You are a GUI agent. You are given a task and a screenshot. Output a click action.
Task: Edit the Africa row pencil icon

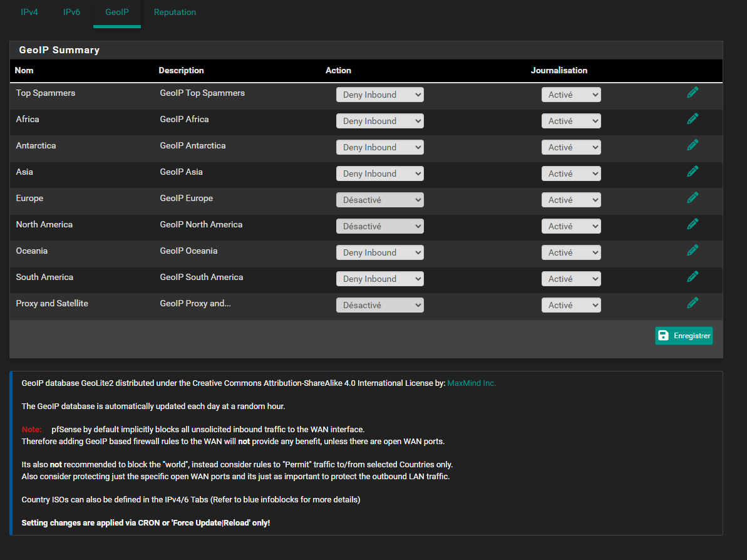pos(693,118)
